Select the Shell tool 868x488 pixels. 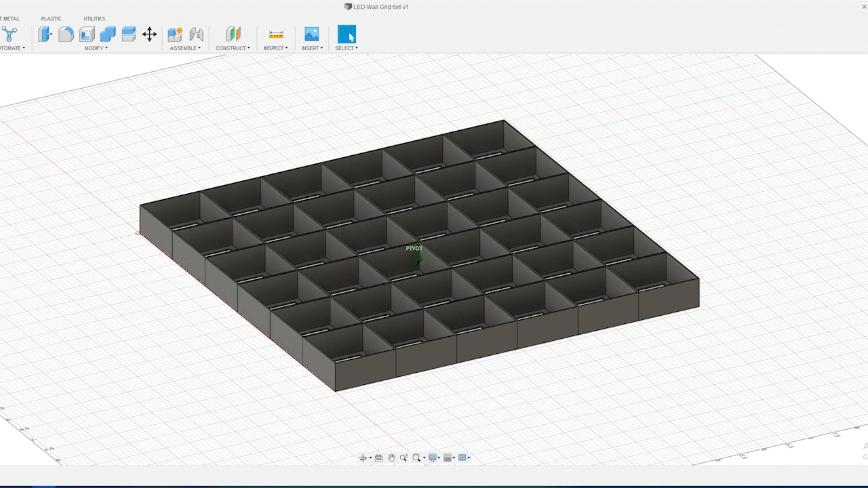pos(87,34)
